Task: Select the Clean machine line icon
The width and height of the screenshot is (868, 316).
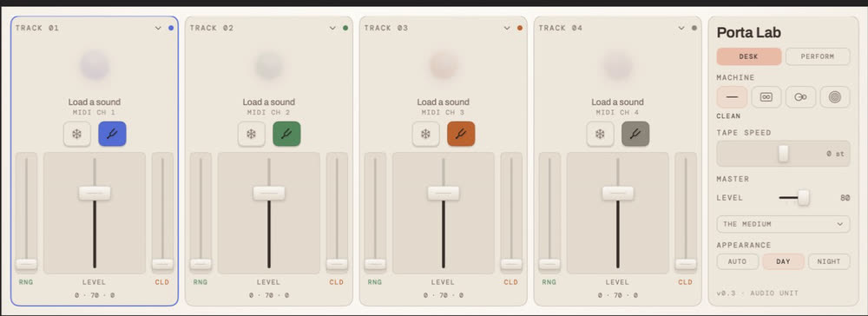Action: pyautogui.click(x=732, y=97)
